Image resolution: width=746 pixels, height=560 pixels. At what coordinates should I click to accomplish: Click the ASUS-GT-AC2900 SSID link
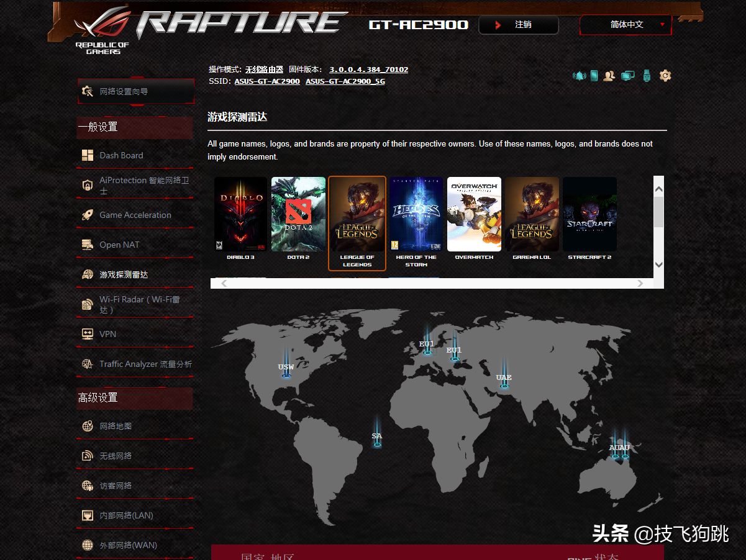[x=267, y=81]
